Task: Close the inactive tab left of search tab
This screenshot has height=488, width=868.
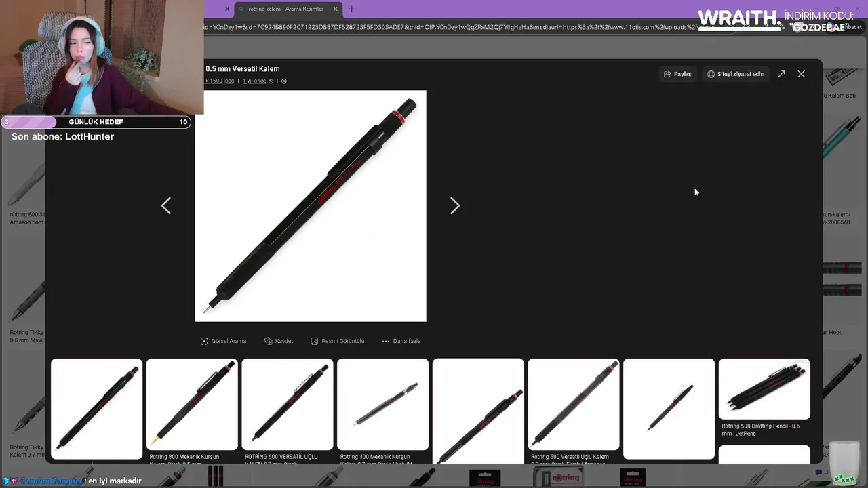Action: (227, 9)
